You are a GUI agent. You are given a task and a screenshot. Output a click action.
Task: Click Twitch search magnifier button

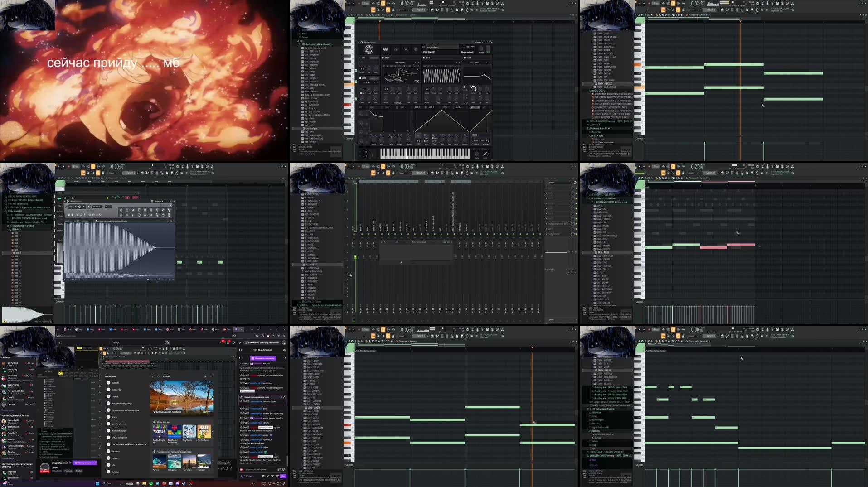[x=167, y=342]
